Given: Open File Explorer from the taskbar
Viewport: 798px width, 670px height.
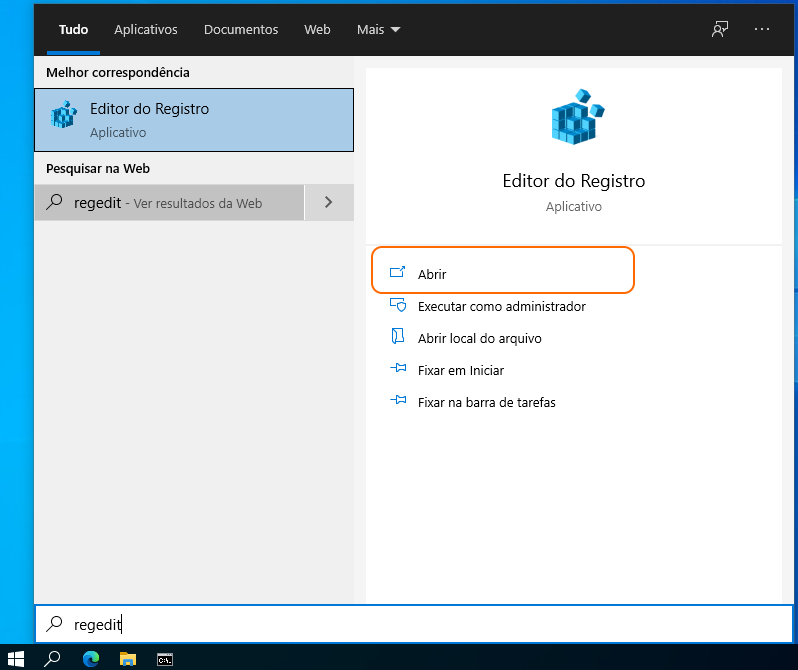Looking at the screenshot, I should (128, 658).
